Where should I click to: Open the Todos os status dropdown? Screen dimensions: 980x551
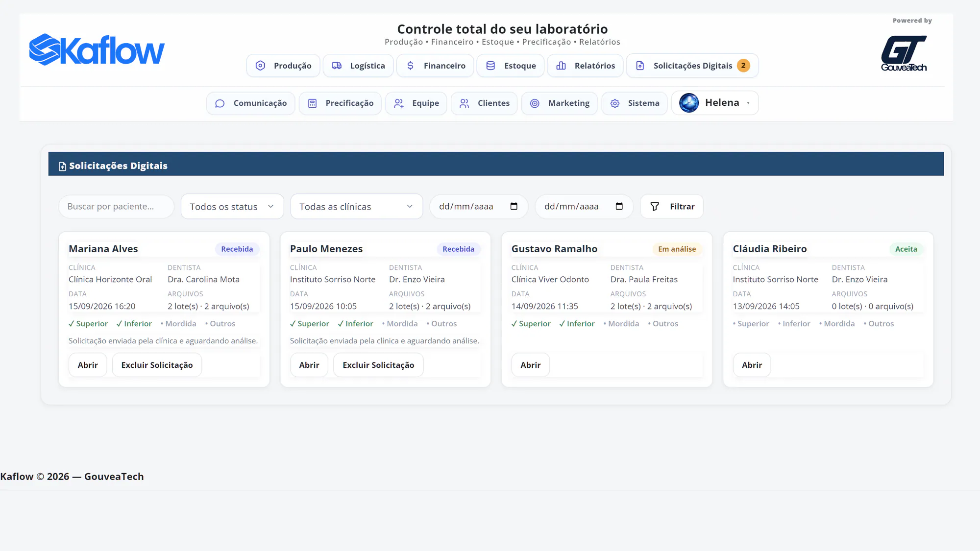click(x=232, y=207)
